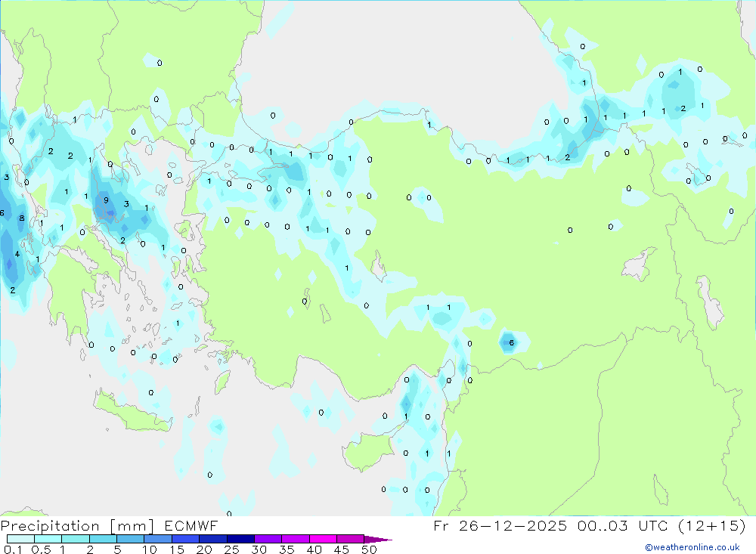Viewport: 756px width, 554px height.
Task: Select the 40–45 mm magenta legend swatch
Action: click(323, 539)
